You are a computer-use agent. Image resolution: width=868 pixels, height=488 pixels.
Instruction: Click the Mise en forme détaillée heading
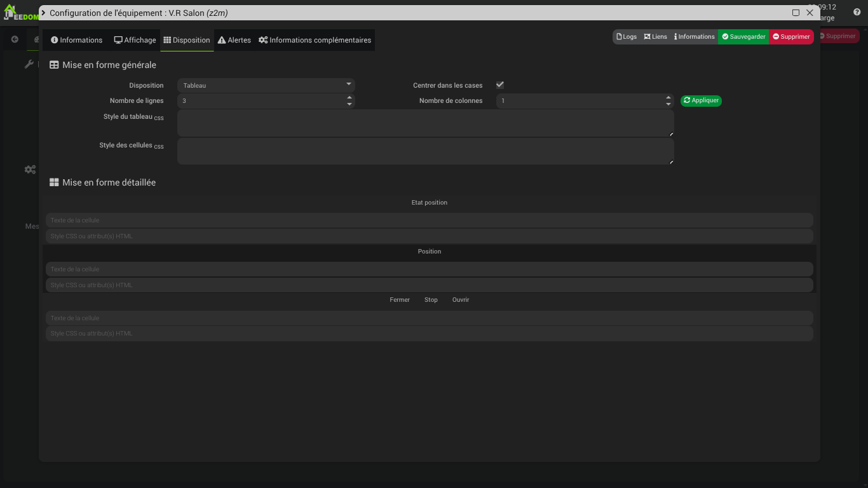click(103, 182)
